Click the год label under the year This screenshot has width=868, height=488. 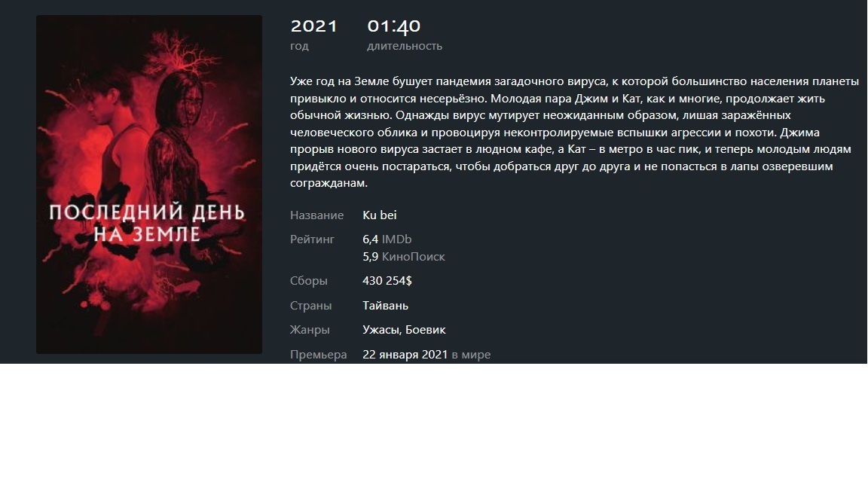pos(299,46)
